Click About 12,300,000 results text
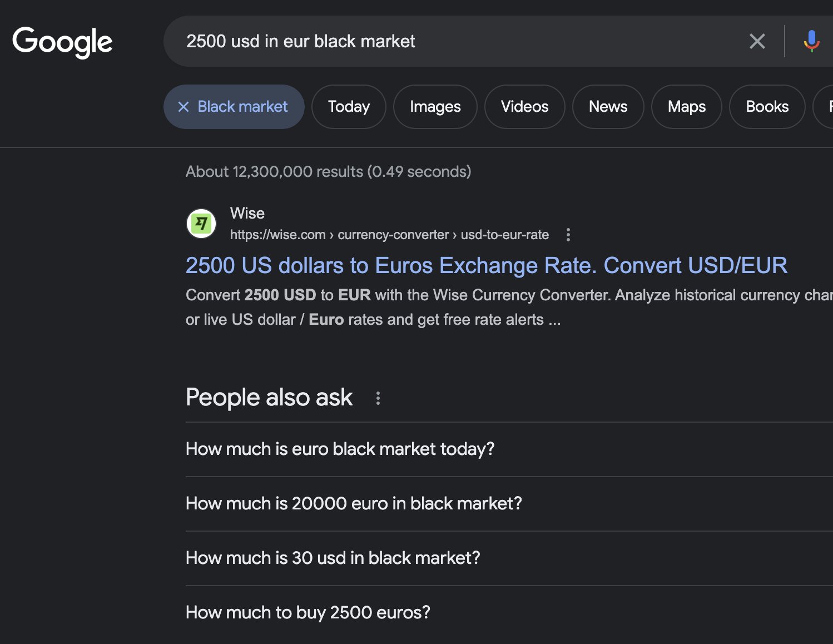 (x=328, y=171)
